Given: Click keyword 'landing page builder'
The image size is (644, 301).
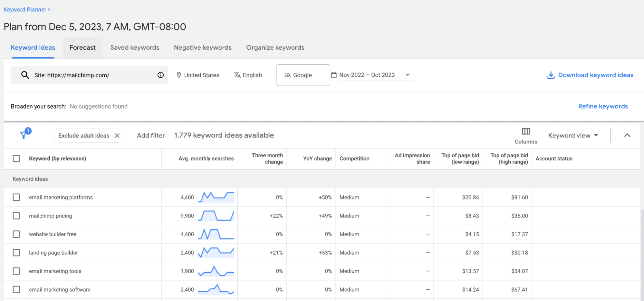Looking at the screenshot, I should 53,253.
